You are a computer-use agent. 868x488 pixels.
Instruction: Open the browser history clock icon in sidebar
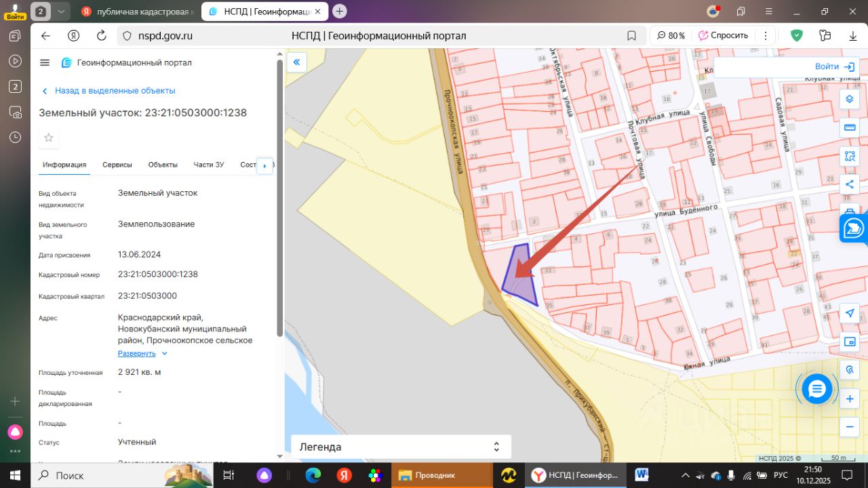point(15,137)
